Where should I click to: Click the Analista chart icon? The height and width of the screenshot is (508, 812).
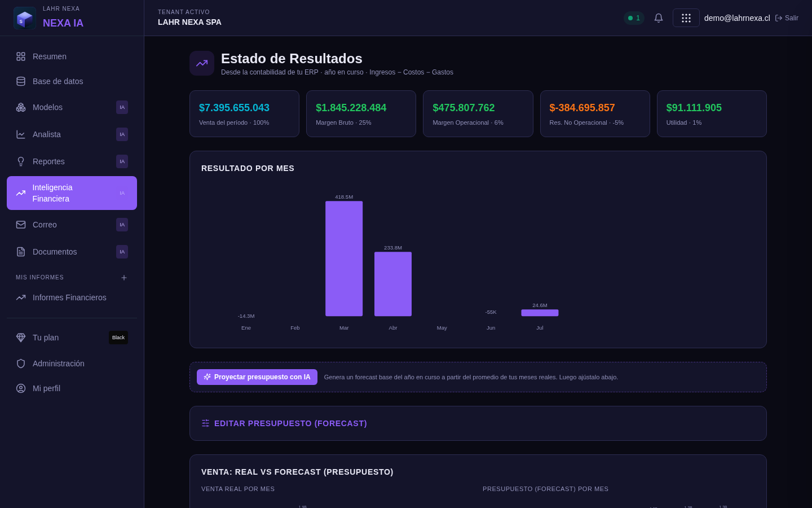tap(21, 134)
